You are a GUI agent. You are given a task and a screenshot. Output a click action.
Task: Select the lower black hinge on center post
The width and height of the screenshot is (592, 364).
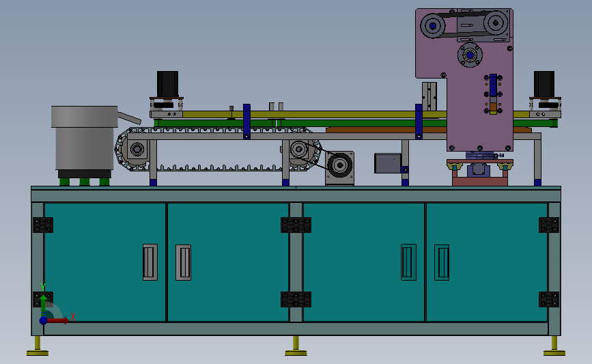(296, 299)
